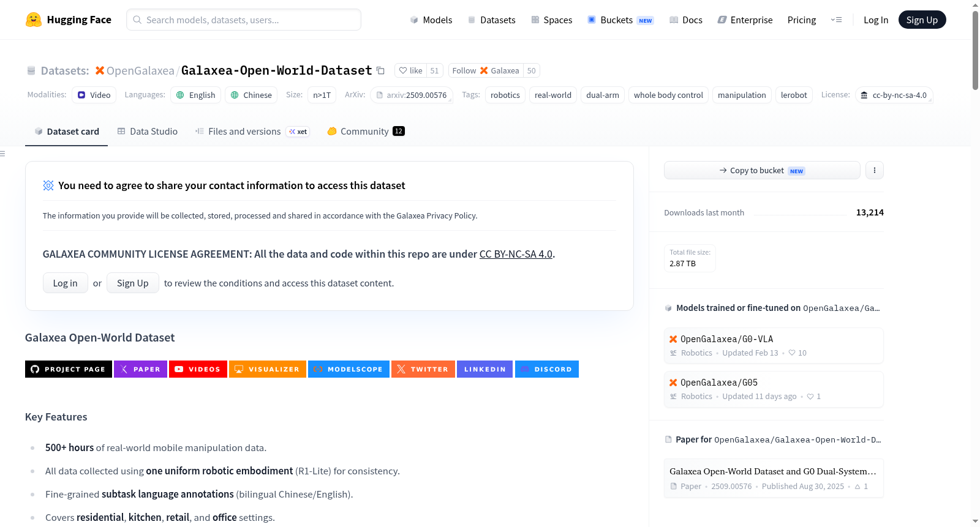
Task: Open the Buckets nav item
Action: (620, 20)
